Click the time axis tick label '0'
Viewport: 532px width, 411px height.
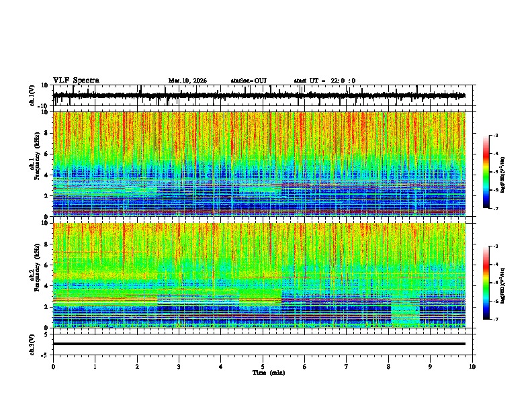53,367
